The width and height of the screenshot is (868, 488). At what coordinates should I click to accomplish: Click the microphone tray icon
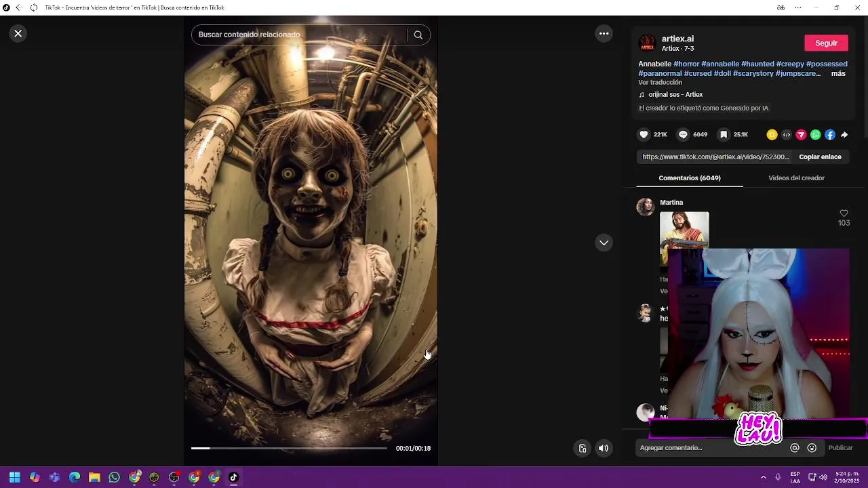pyautogui.click(x=778, y=477)
